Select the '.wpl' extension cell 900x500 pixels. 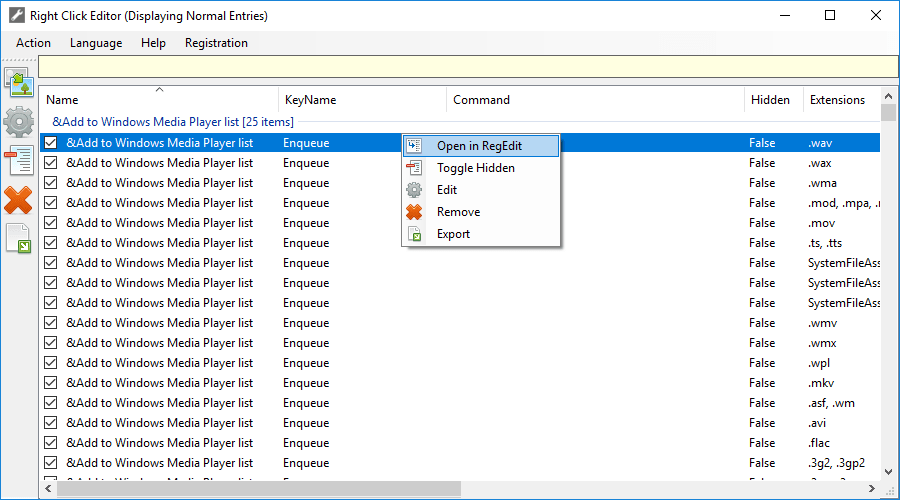tap(819, 363)
